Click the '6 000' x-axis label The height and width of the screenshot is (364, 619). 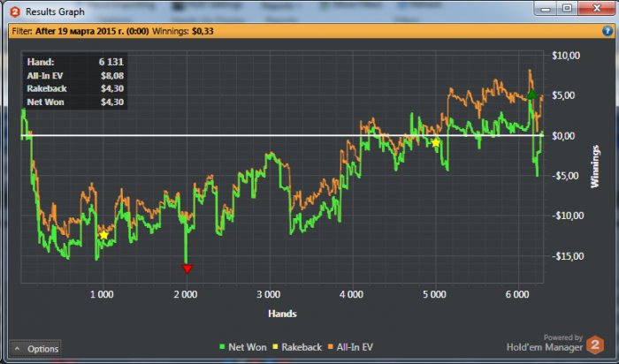[x=517, y=294]
